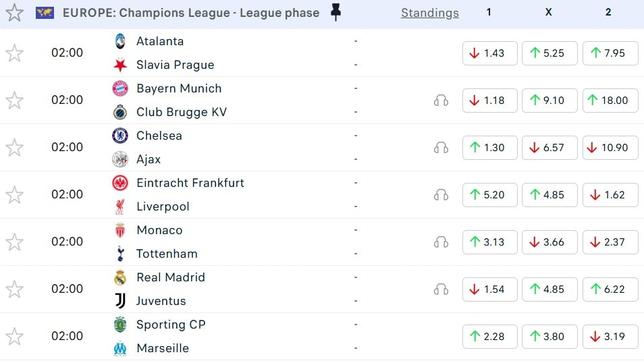
Task: Click the Liverpool club crest
Action: tap(120, 206)
